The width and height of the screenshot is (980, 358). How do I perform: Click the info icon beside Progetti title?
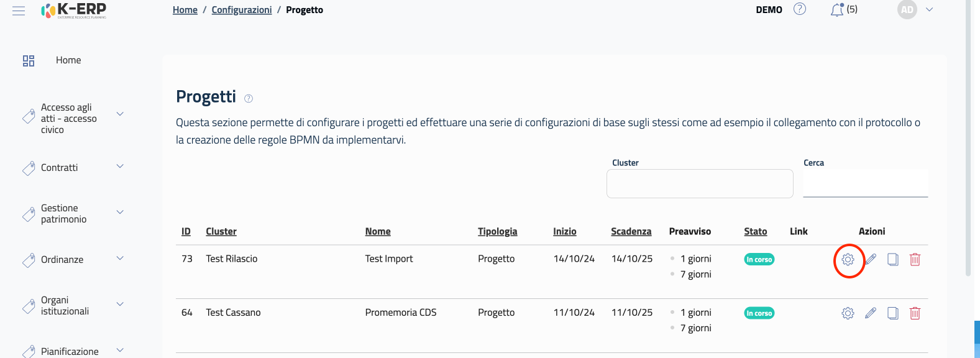point(249,98)
